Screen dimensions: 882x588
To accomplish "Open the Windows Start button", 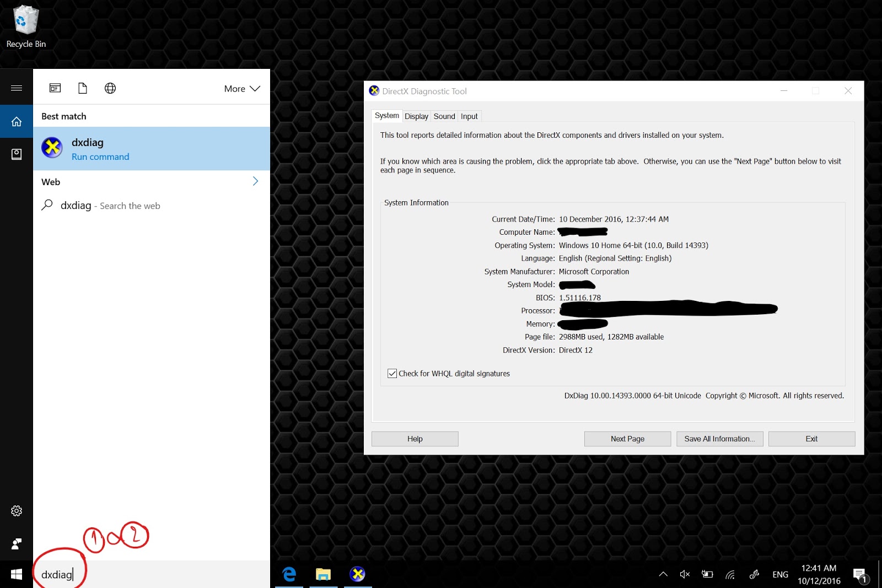I will click(x=17, y=574).
